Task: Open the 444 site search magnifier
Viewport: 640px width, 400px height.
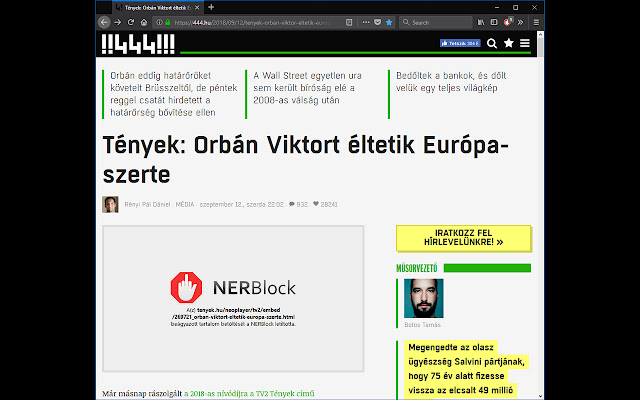Action: pyautogui.click(x=492, y=43)
